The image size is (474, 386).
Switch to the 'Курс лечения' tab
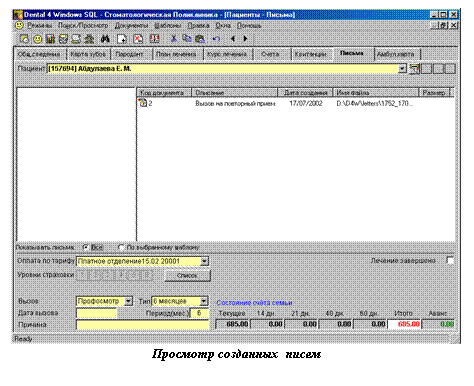tap(227, 54)
